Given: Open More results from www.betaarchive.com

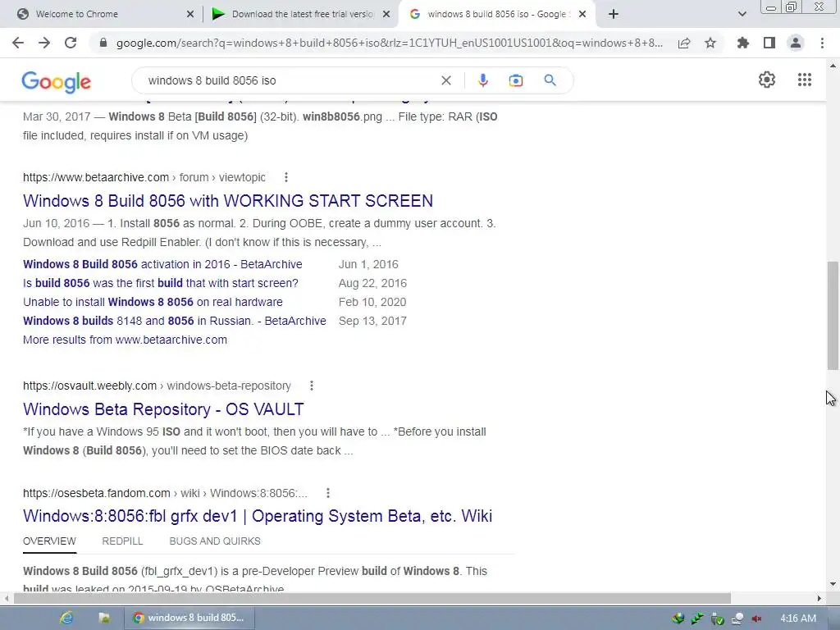Looking at the screenshot, I should (x=125, y=340).
